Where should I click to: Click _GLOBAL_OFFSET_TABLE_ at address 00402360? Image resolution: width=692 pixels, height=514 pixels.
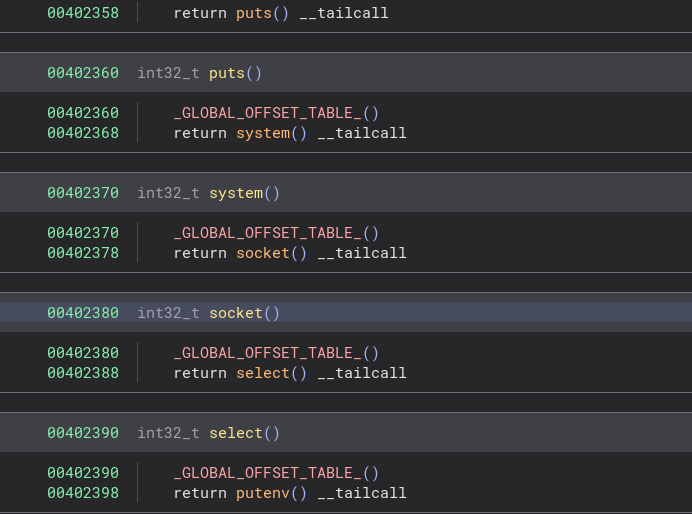267,113
